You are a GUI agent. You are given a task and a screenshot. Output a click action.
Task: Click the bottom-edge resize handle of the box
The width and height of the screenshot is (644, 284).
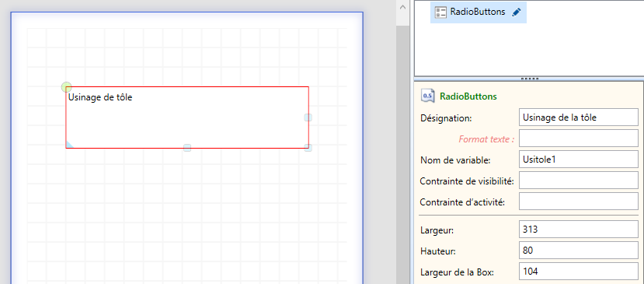187,148
